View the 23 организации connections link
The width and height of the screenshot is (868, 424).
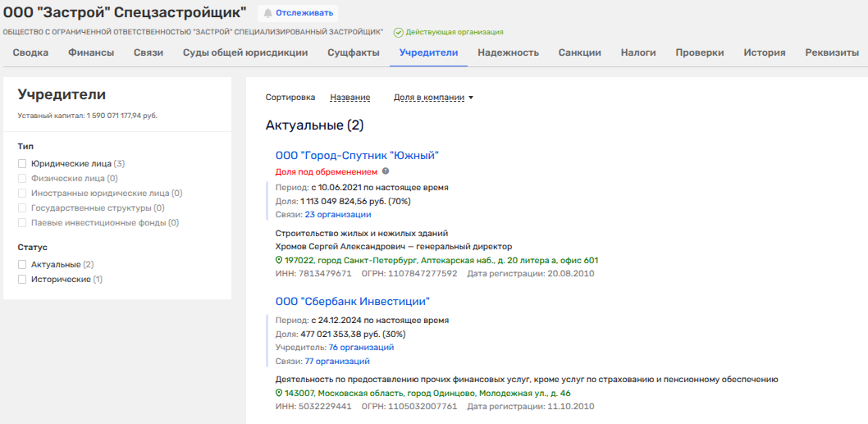pyautogui.click(x=337, y=215)
